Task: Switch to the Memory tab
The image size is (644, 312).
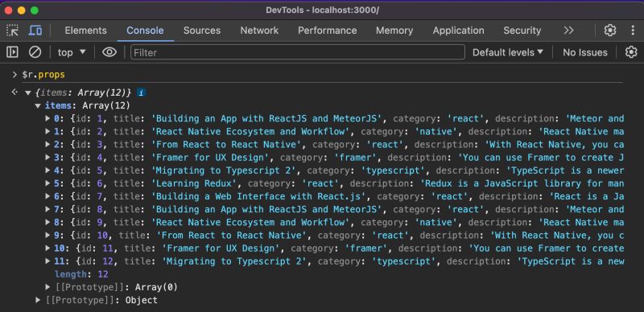Action: pyautogui.click(x=394, y=31)
